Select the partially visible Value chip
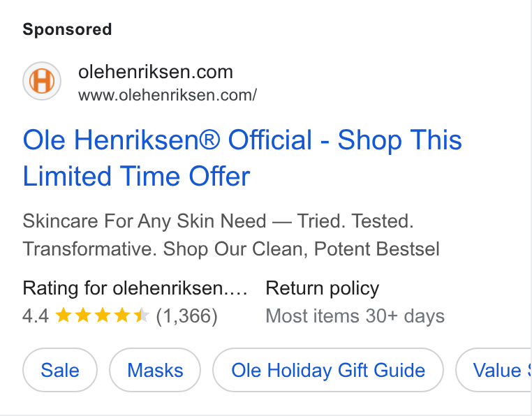The height and width of the screenshot is (416, 532). pyautogui.click(x=494, y=370)
